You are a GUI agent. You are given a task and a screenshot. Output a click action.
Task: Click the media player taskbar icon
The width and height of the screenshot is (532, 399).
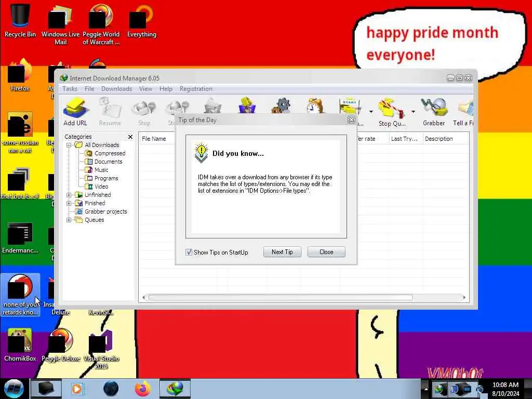[78, 389]
